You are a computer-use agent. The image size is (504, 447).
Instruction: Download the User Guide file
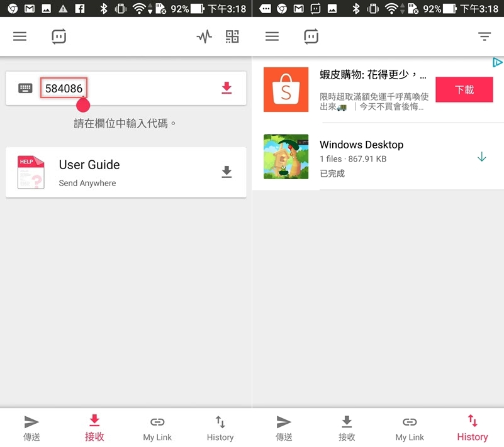pos(227,172)
